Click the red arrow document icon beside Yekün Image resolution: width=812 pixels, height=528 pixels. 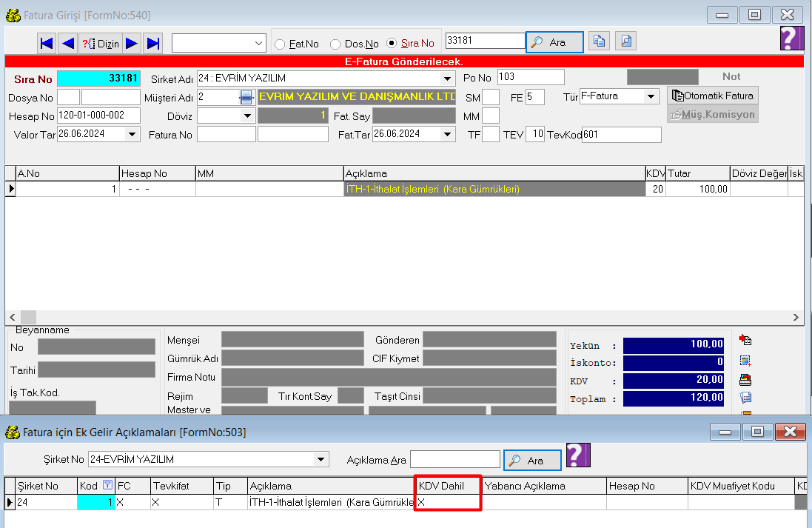tap(745, 340)
